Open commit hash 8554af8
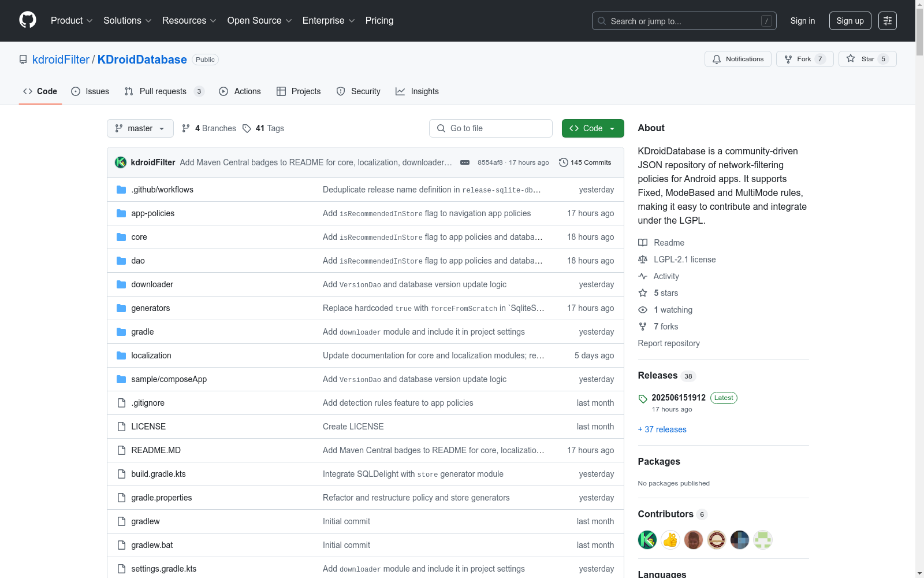This screenshot has width=924, height=578. pos(490,162)
